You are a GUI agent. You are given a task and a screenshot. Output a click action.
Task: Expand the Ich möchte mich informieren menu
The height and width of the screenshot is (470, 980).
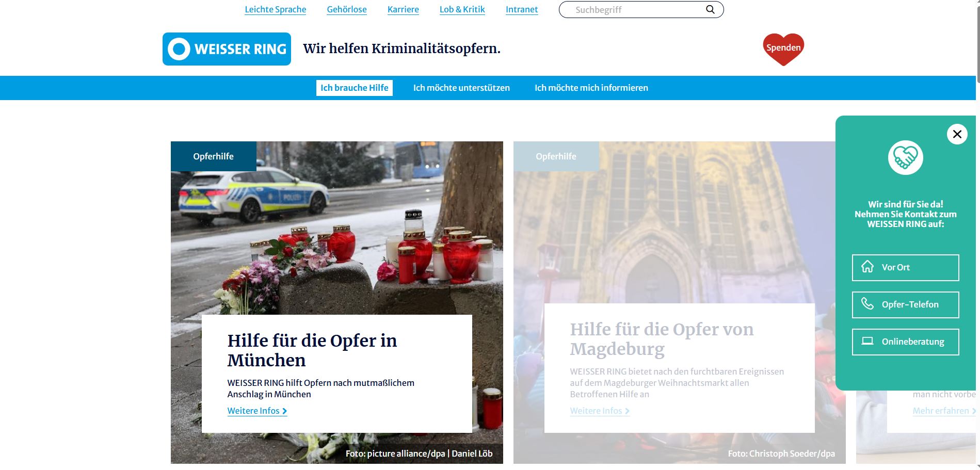[x=591, y=88]
